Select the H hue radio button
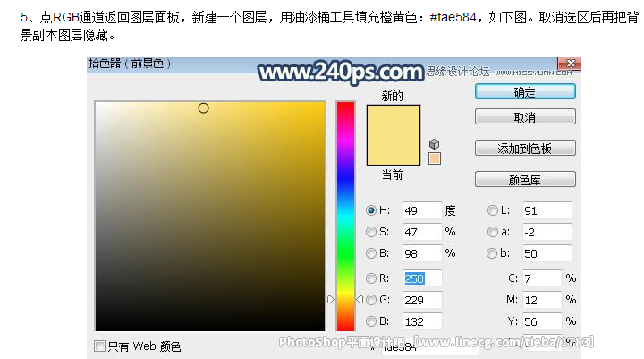The height and width of the screenshot is (359, 644). [x=371, y=210]
